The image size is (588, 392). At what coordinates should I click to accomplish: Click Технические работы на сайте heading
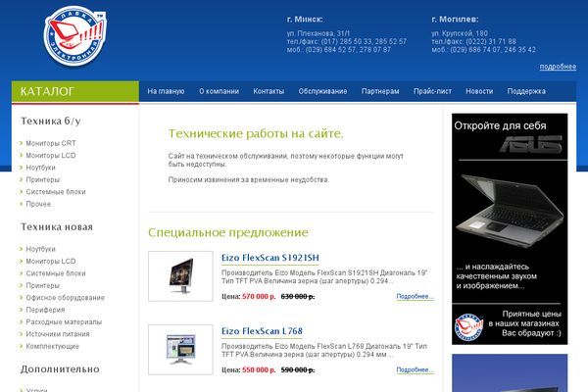tap(256, 133)
